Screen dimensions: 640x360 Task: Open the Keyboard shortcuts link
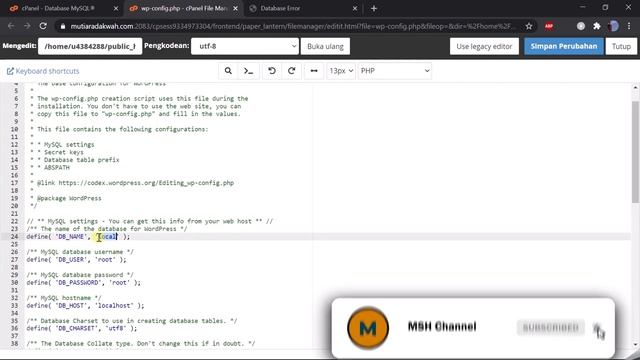pyautogui.click(x=43, y=71)
